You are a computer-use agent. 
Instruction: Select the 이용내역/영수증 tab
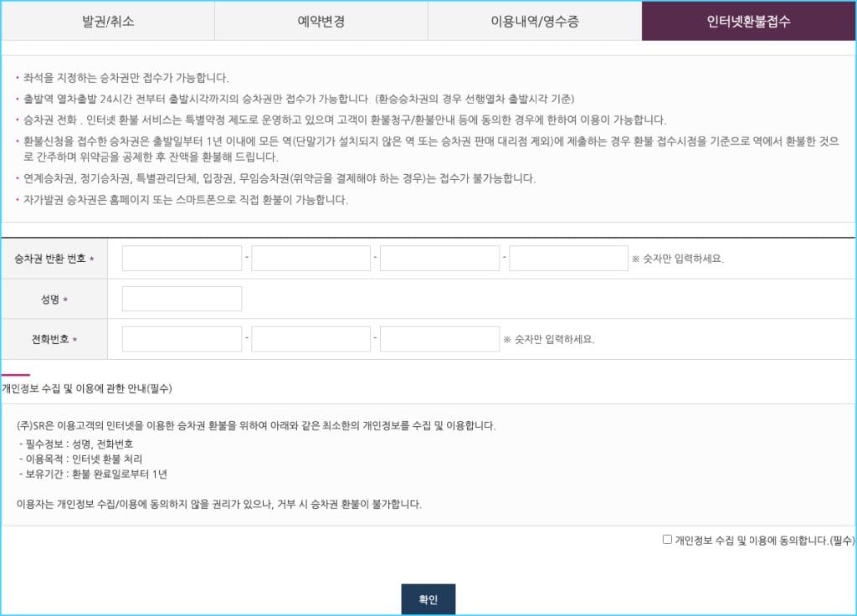pos(536,21)
